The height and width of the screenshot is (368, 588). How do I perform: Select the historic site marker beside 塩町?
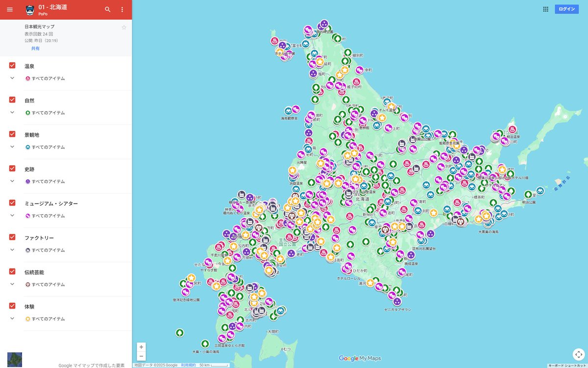tap(313, 74)
